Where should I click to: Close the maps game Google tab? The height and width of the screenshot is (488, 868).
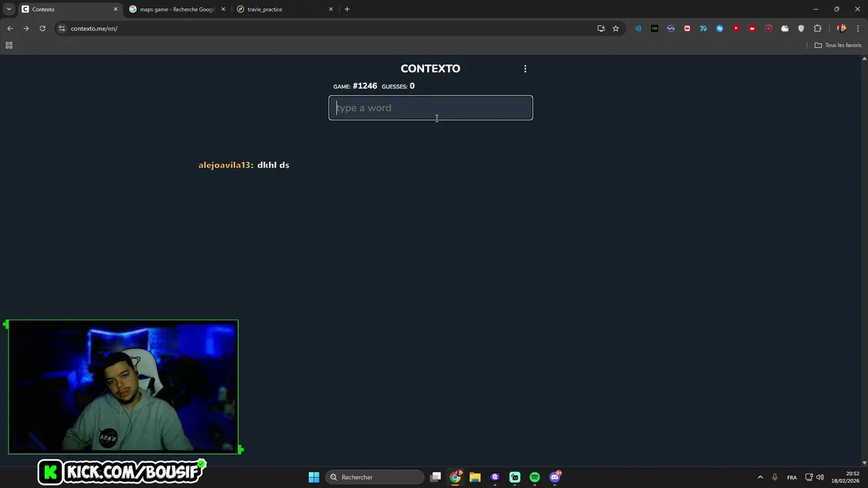coord(223,9)
